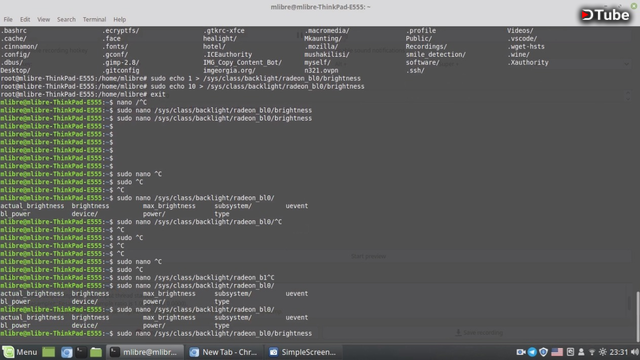This screenshot has width=640, height=360.
Task: Open the Terminal menu
Action: 94,19
